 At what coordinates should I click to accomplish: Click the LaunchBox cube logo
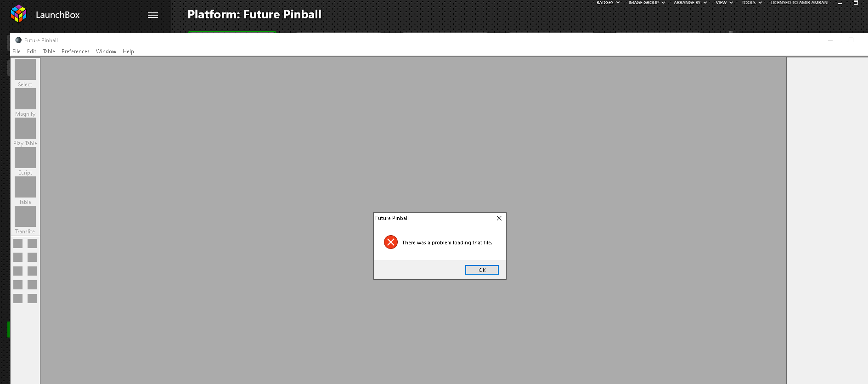coord(19,14)
